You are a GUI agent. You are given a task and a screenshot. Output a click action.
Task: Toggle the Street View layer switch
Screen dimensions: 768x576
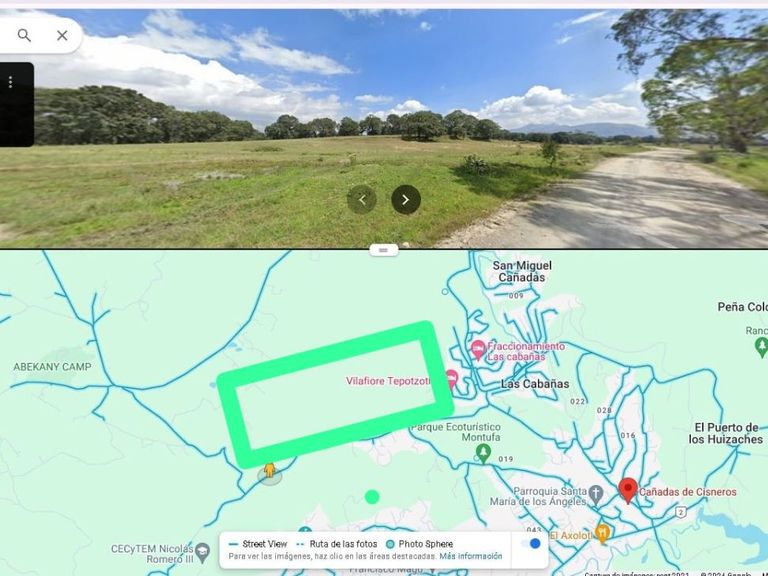(x=530, y=544)
